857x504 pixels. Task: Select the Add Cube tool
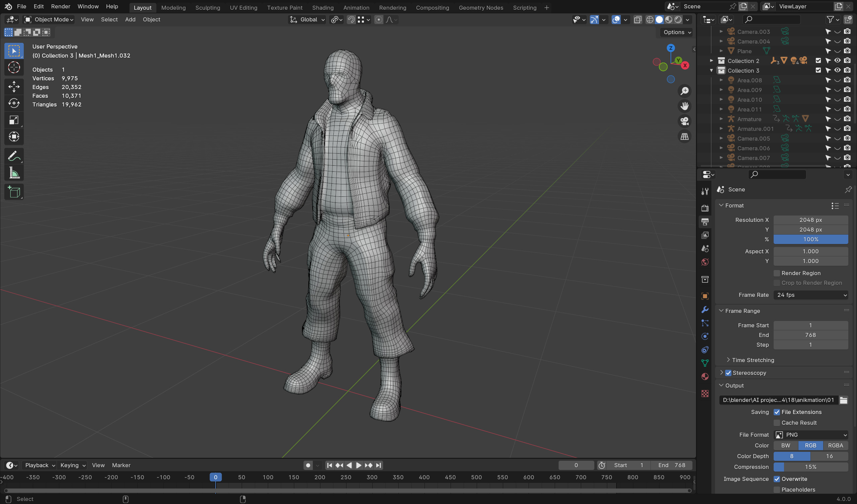[x=14, y=192]
